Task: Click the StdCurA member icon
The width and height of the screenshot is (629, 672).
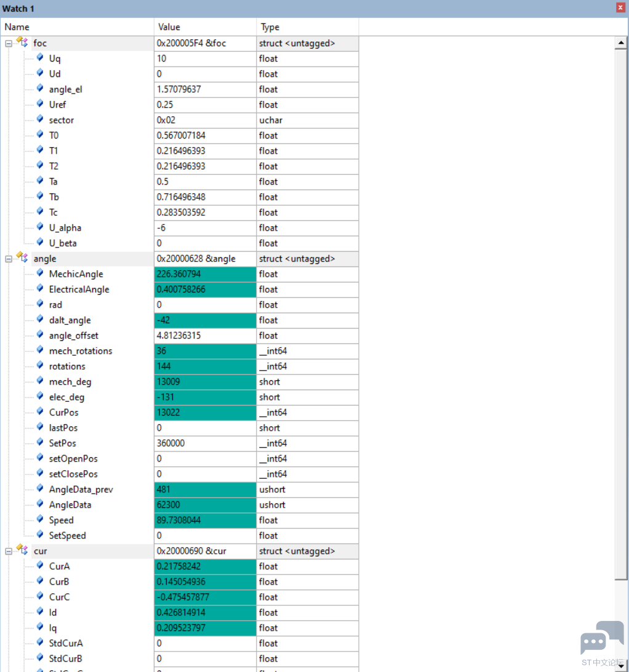Action: point(40,642)
